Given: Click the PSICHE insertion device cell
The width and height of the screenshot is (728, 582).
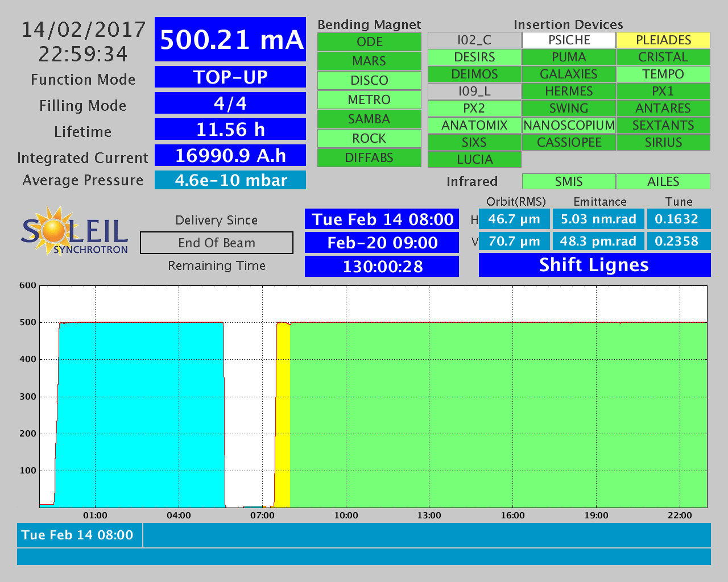Looking at the screenshot, I should click(569, 40).
